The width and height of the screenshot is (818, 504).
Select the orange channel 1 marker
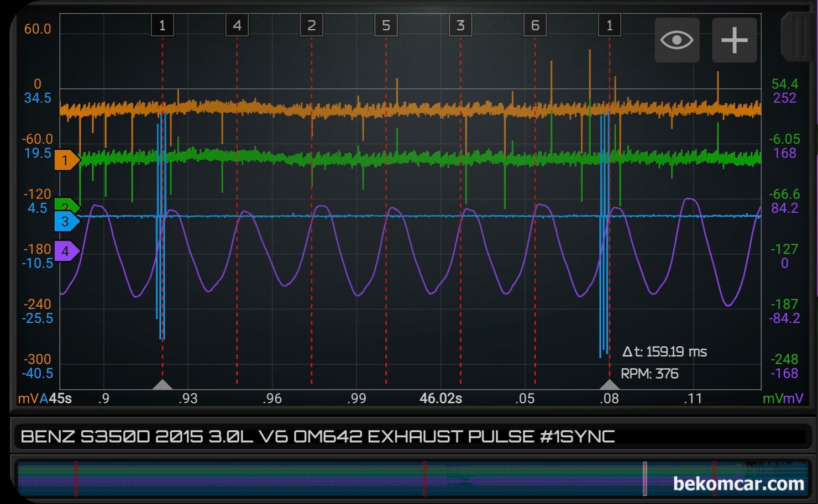coord(67,160)
